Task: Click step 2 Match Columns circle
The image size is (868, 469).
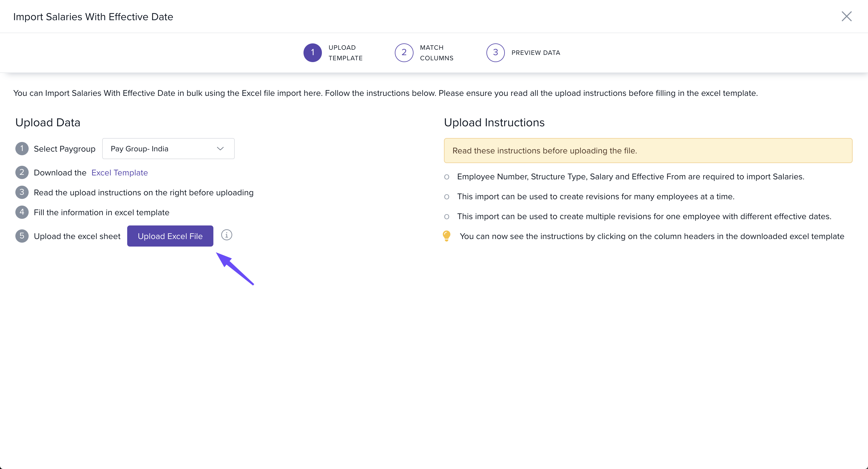Action: pos(404,52)
